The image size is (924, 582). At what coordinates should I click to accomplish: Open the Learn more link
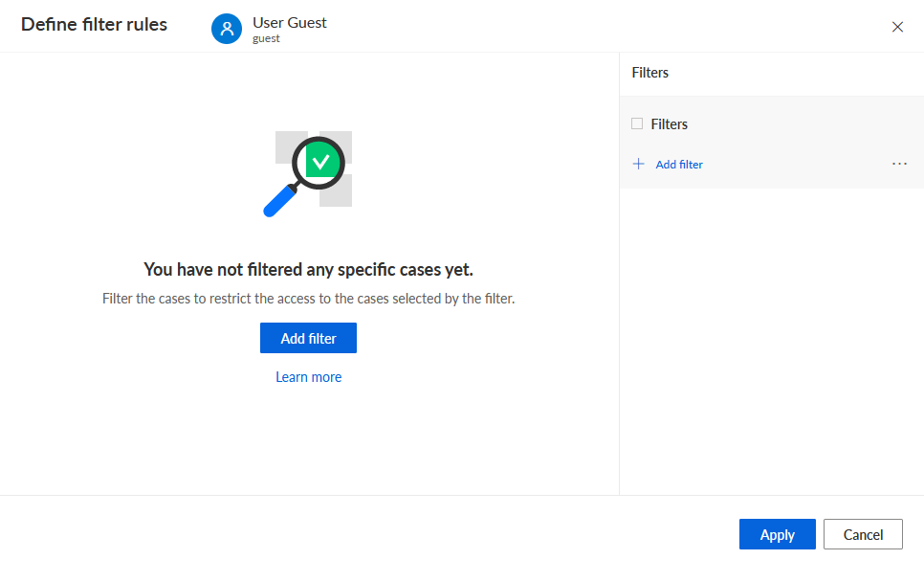pyautogui.click(x=308, y=377)
